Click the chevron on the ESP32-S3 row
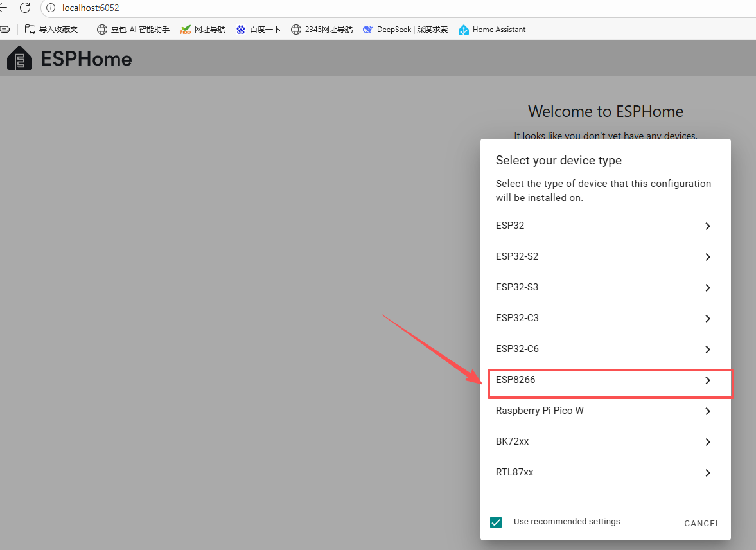 (x=708, y=288)
